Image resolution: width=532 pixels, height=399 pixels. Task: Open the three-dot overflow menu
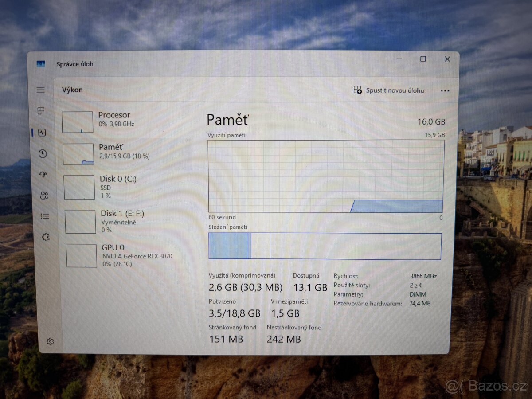click(x=445, y=90)
